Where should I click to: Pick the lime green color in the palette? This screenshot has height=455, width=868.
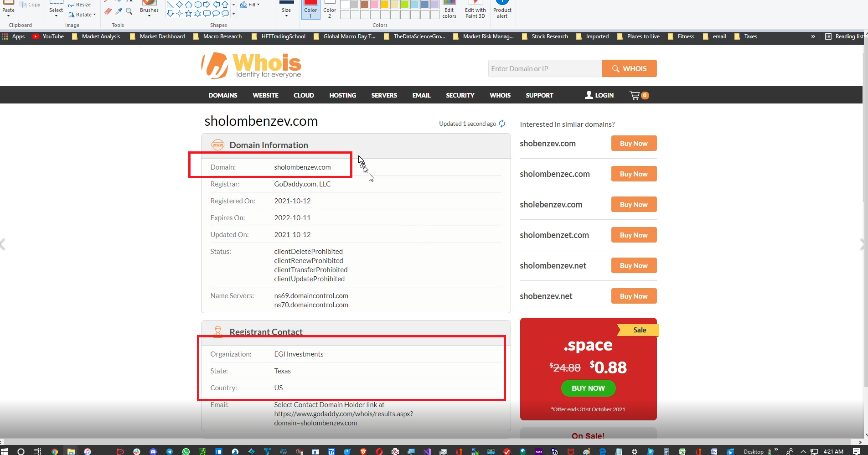[x=404, y=5]
